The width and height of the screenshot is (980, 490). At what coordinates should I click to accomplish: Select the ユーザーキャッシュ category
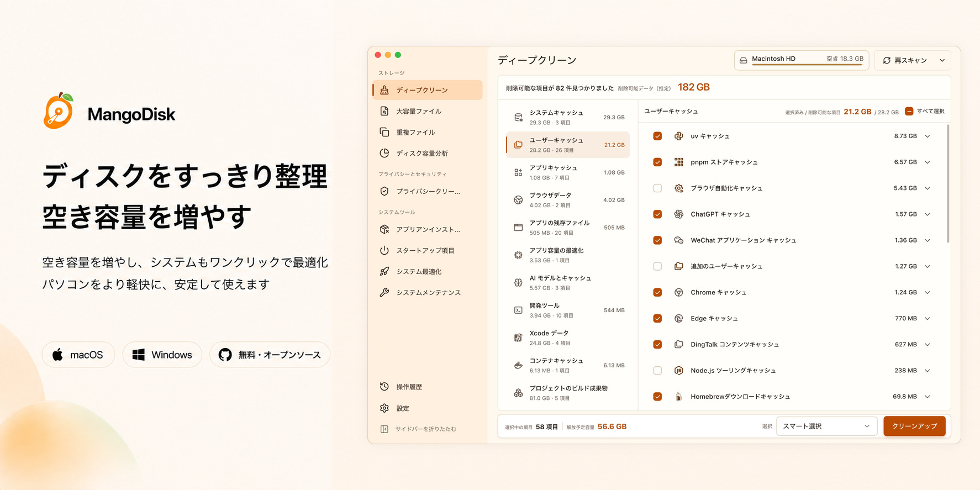(x=567, y=145)
